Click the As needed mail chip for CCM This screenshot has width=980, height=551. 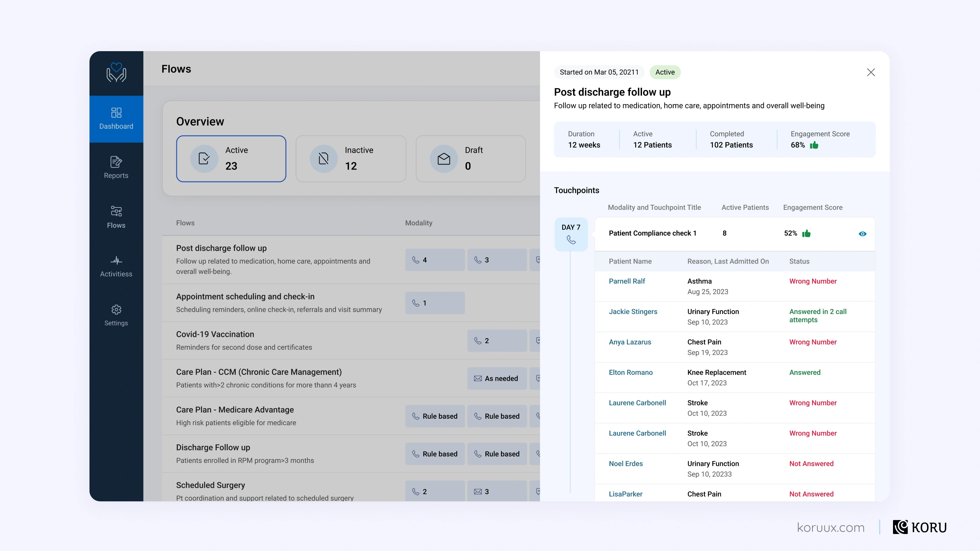[x=497, y=378]
